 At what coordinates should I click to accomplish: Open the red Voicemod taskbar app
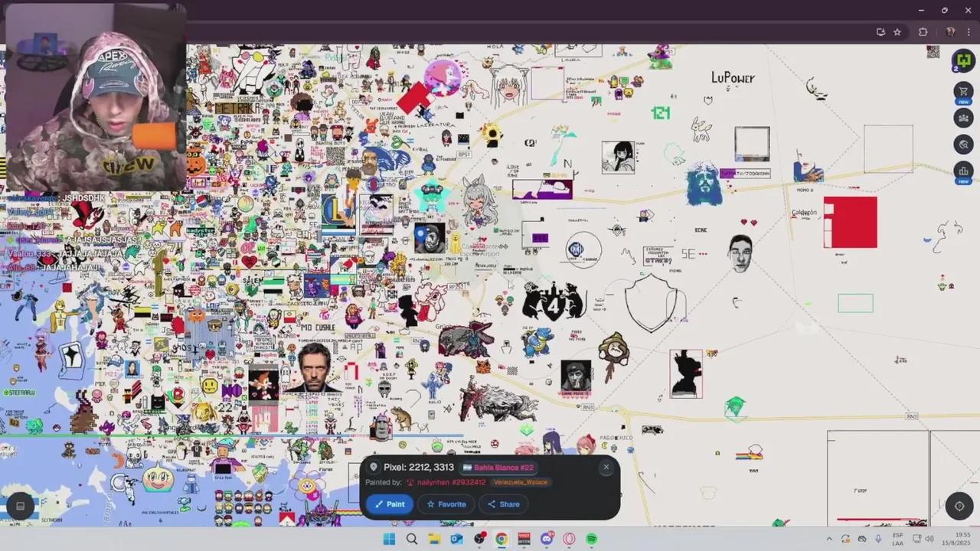(x=524, y=539)
